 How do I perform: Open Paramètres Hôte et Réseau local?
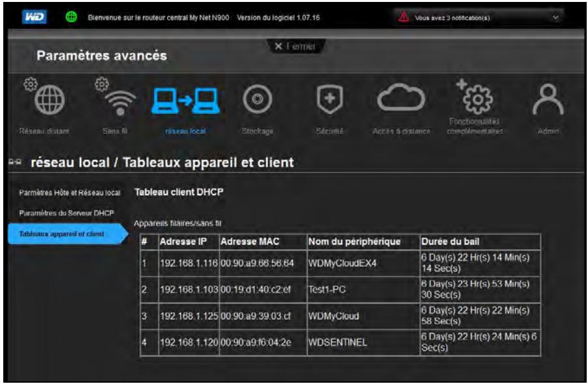coord(70,193)
